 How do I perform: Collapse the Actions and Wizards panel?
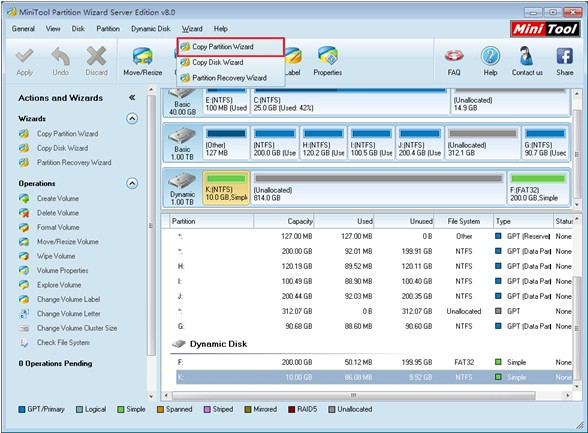132,98
